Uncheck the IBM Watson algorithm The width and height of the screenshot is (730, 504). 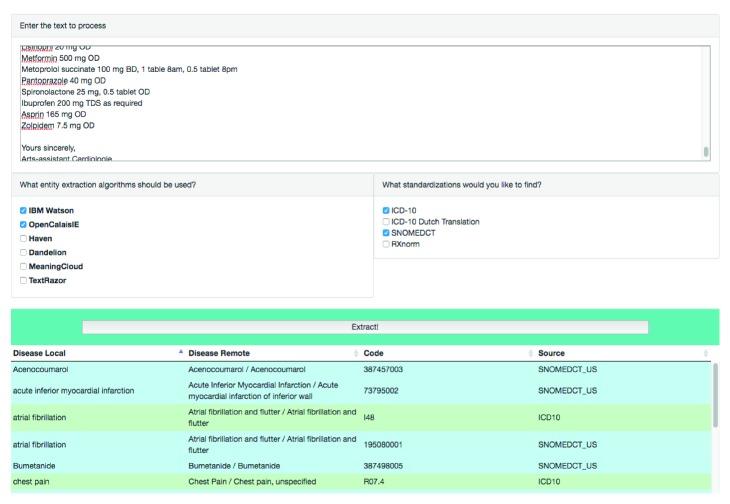[x=23, y=211]
